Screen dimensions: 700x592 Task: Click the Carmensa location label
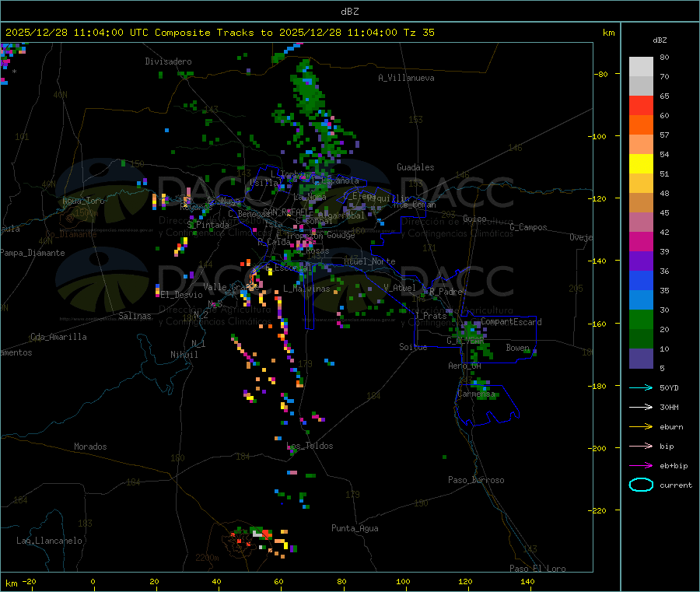[x=476, y=394]
